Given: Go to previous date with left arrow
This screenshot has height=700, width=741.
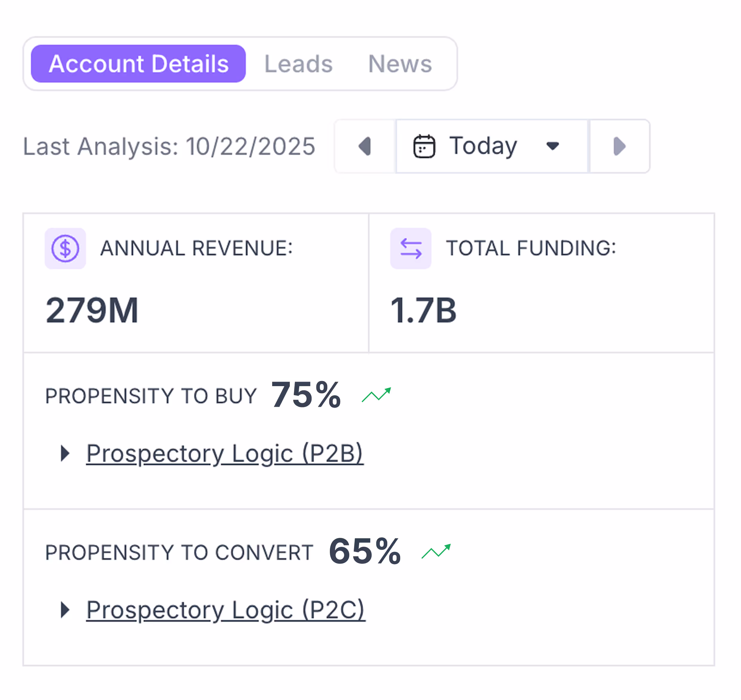Looking at the screenshot, I should [x=365, y=146].
